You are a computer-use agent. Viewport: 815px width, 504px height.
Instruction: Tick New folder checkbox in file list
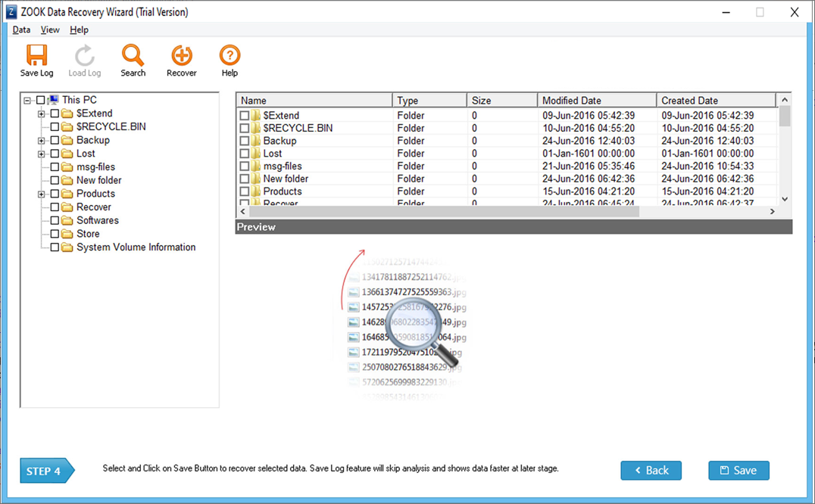click(x=245, y=179)
